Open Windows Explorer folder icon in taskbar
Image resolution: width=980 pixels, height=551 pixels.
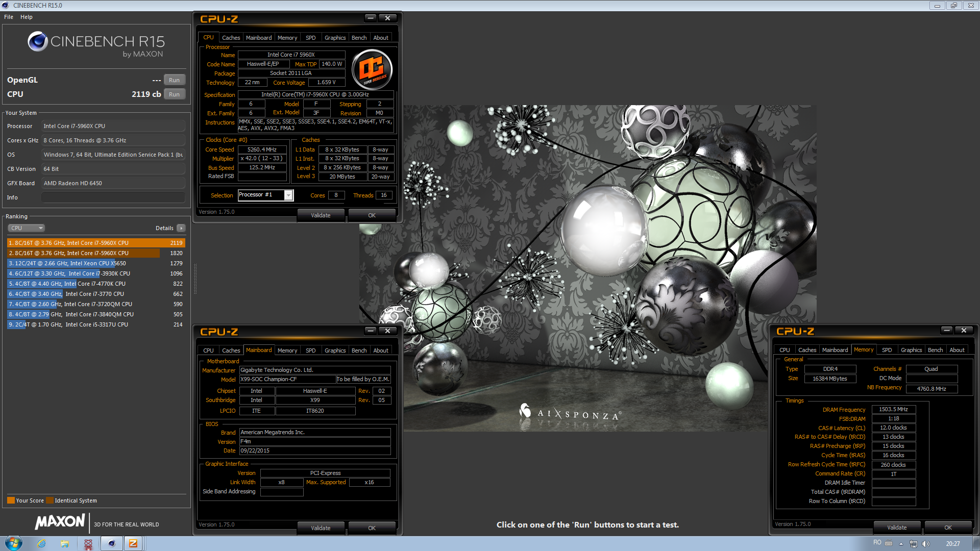[x=65, y=543]
